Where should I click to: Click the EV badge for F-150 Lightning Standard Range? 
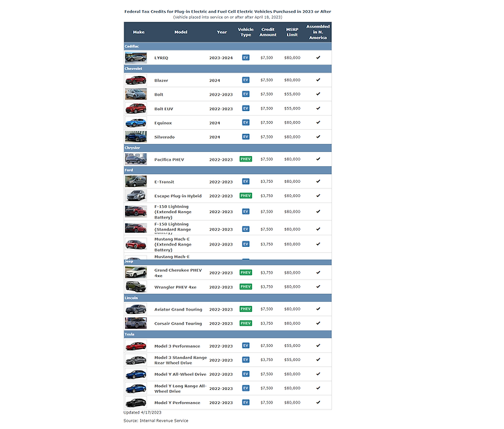pyautogui.click(x=245, y=229)
